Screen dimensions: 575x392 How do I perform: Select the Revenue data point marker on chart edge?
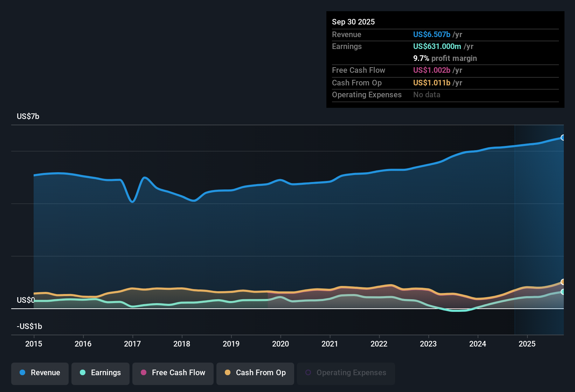point(563,138)
